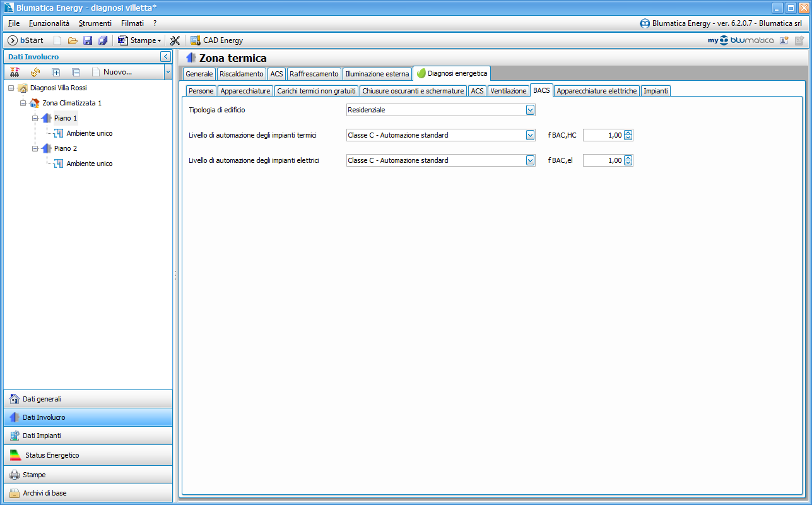Open the Funzionalità menu

[49, 23]
